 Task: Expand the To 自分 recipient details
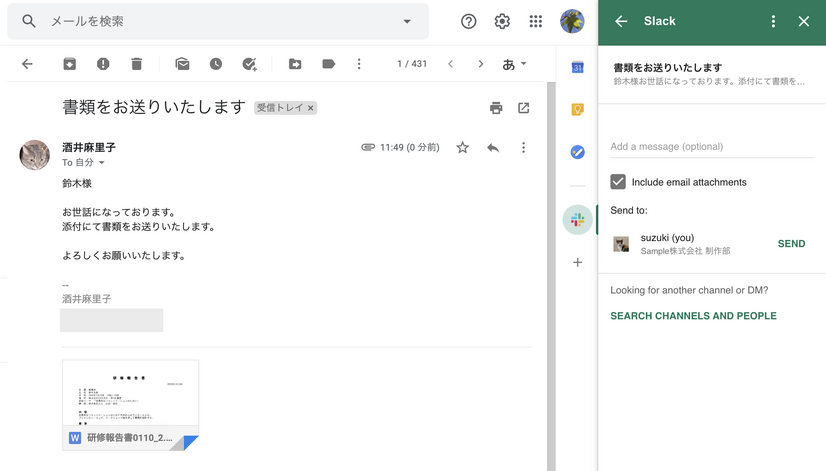coord(102,163)
